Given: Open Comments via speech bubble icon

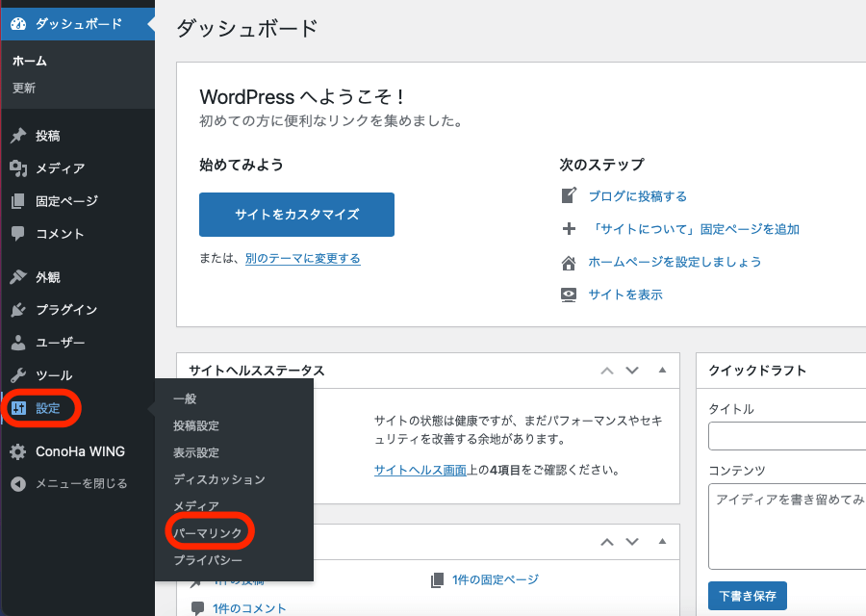Looking at the screenshot, I should 17,234.
